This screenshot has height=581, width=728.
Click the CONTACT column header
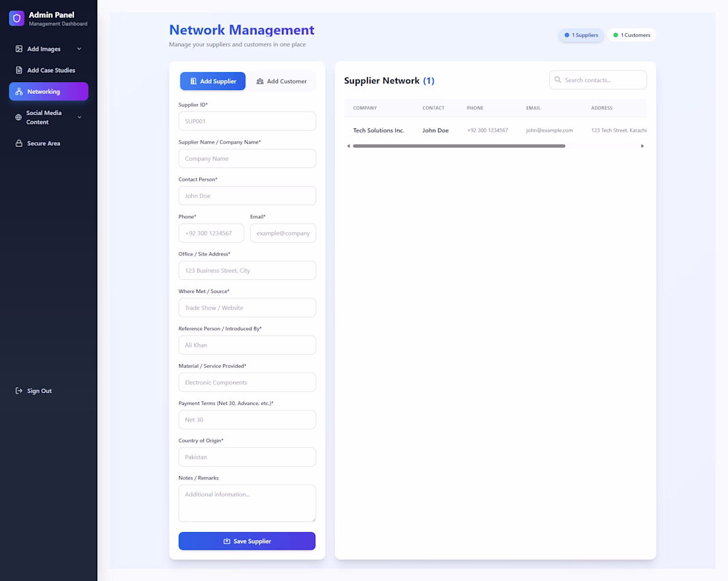[x=433, y=108]
